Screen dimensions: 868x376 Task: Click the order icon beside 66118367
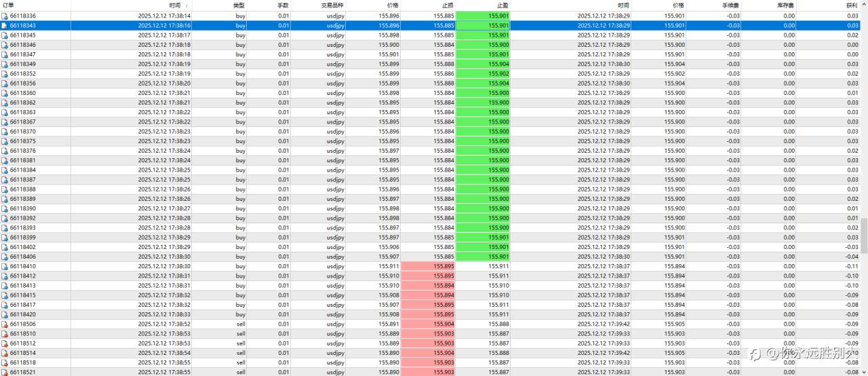[x=5, y=121]
